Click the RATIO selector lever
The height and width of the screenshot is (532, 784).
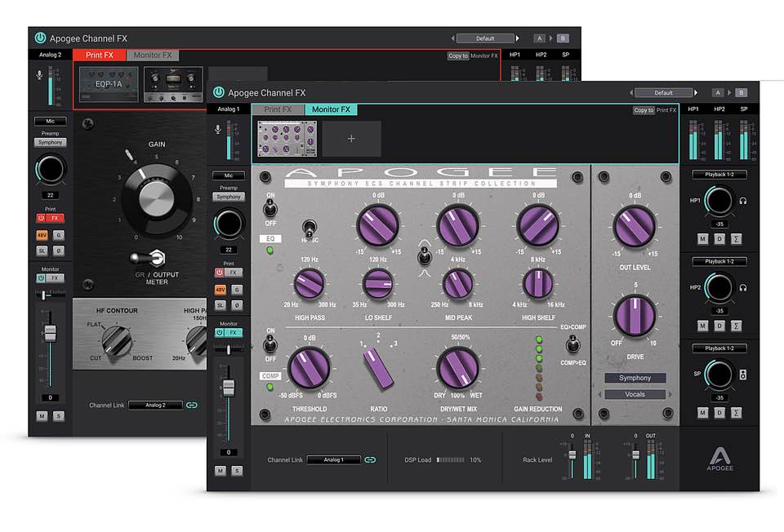click(x=378, y=368)
